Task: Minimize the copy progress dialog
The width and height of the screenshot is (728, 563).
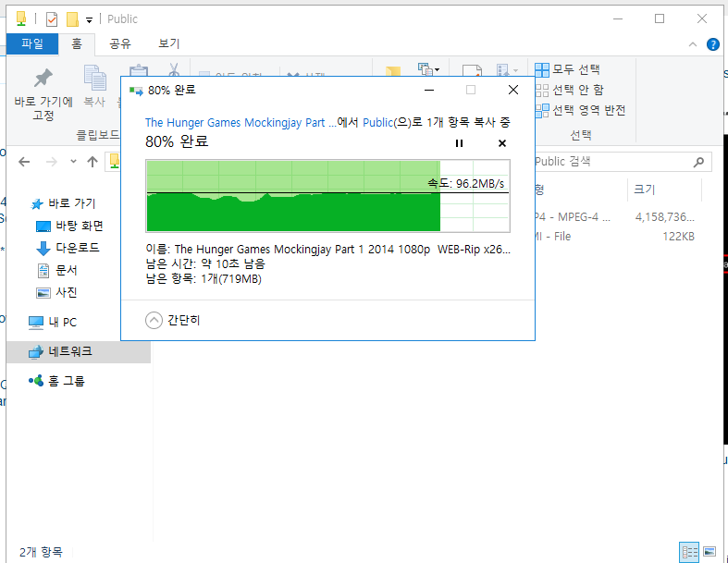Action: [x=429, y=90]
